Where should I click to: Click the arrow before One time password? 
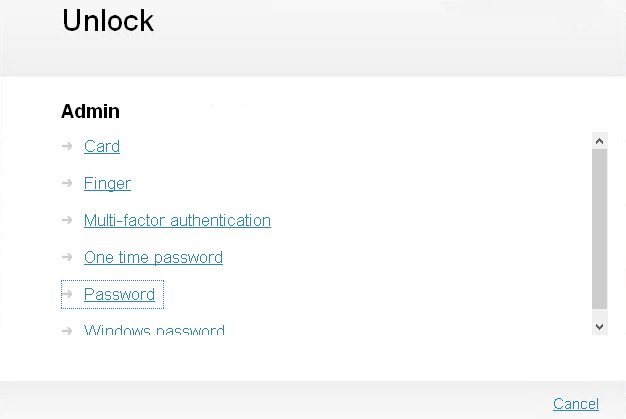67,257
